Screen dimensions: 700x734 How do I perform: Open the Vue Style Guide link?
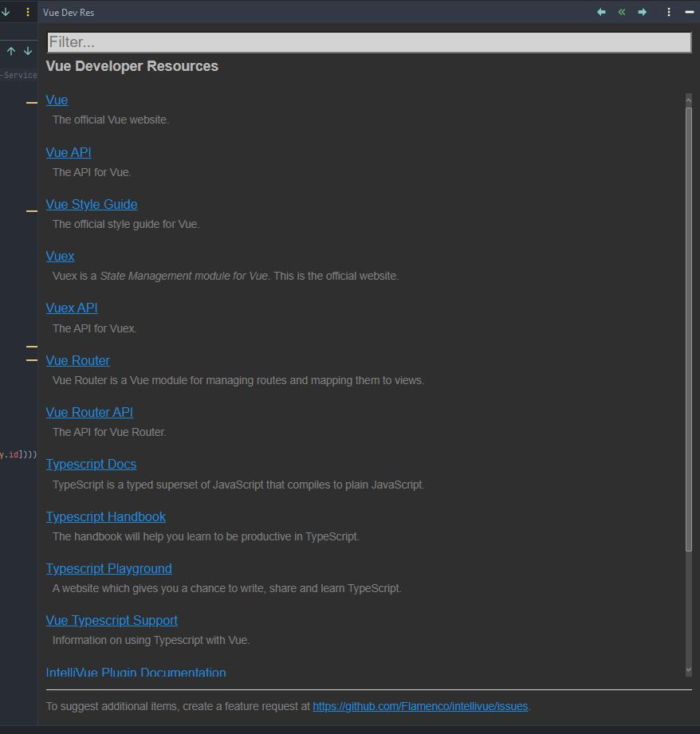[x=92, y=205]
